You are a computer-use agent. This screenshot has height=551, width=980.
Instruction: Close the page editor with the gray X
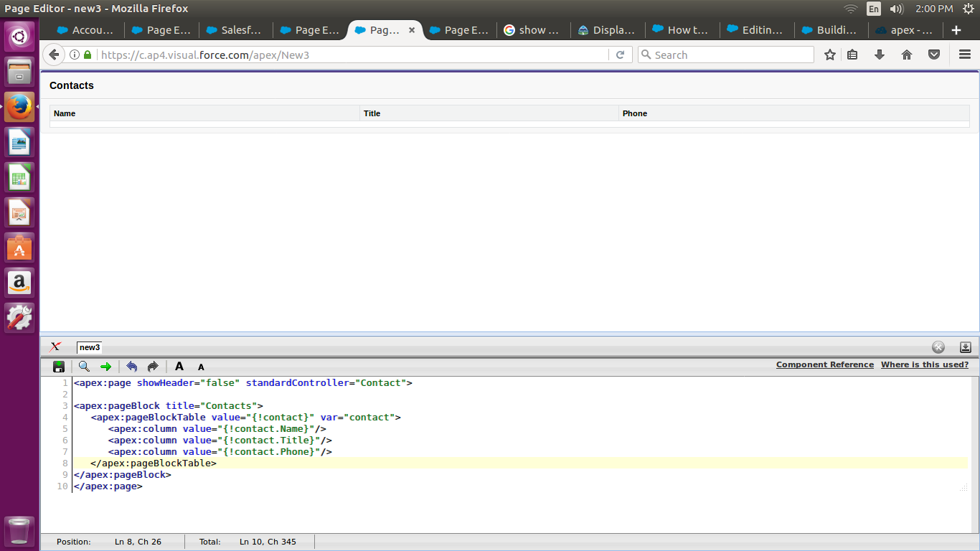(x=938, y=347)
